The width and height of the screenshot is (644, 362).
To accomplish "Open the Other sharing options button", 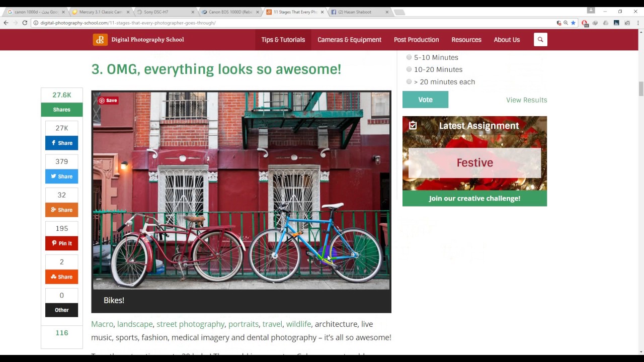I will coord(61,310).
